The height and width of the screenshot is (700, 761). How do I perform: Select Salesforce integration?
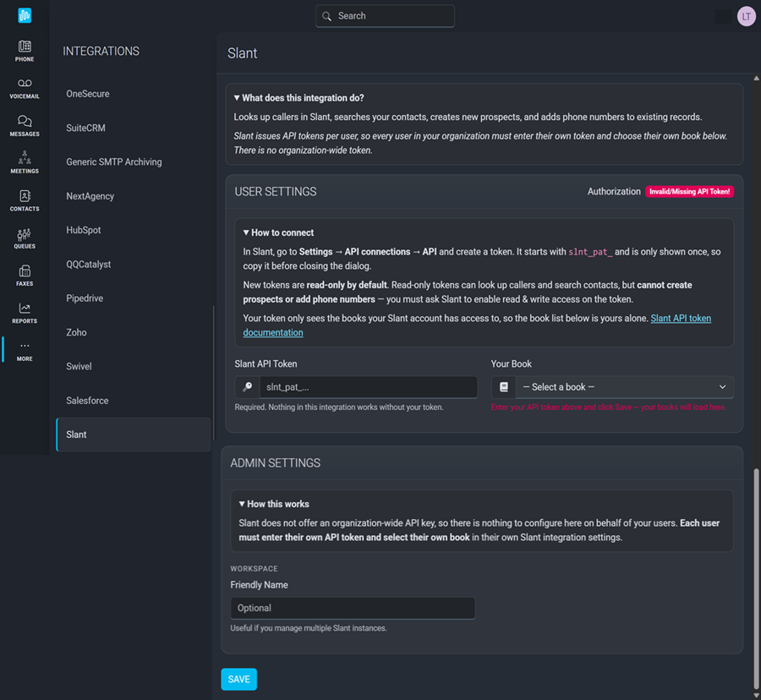click(x=87, y=401)
